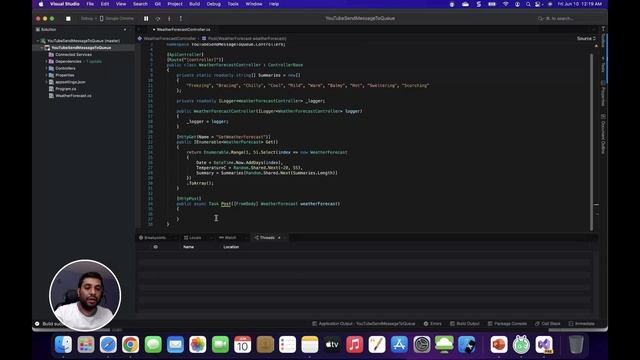Viewport: 640px width, 360px height.
Task: Click the Location column header in Threads
Action: (231, 247)
